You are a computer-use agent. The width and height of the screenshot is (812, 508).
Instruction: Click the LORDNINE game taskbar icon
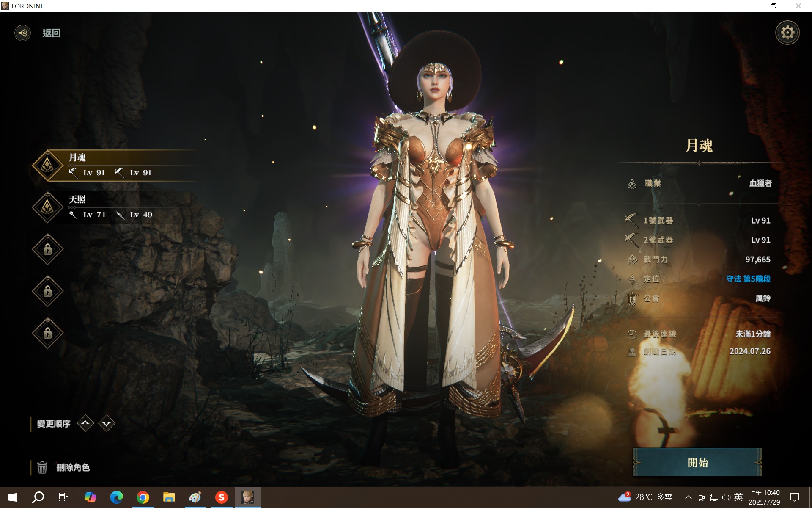click(x=247, y=497)
